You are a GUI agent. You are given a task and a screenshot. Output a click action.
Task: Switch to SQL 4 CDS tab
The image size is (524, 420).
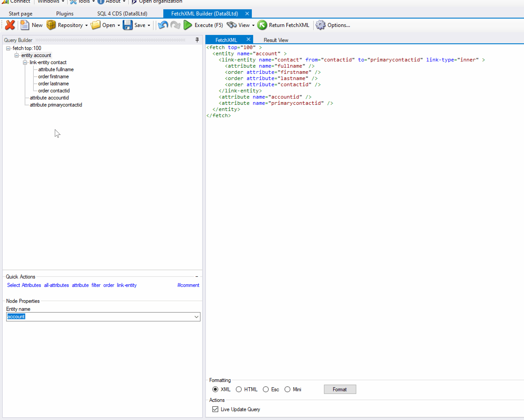(x=122, y=14)
